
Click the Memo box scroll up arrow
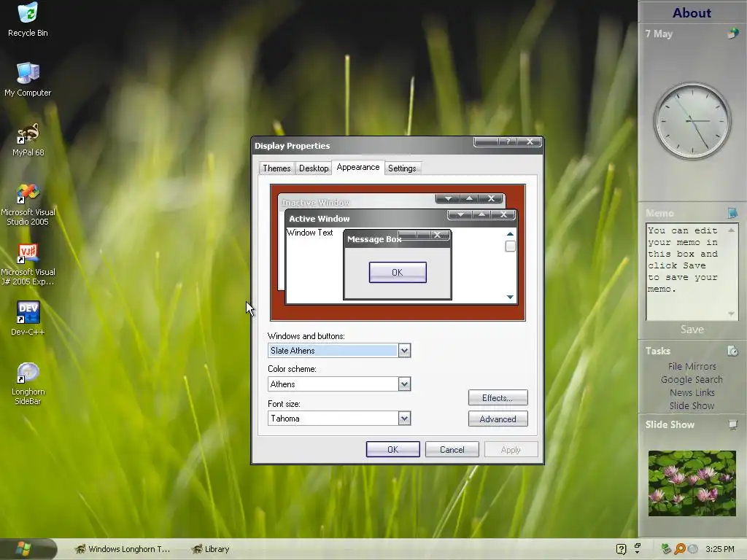click(x=731, y=230)
